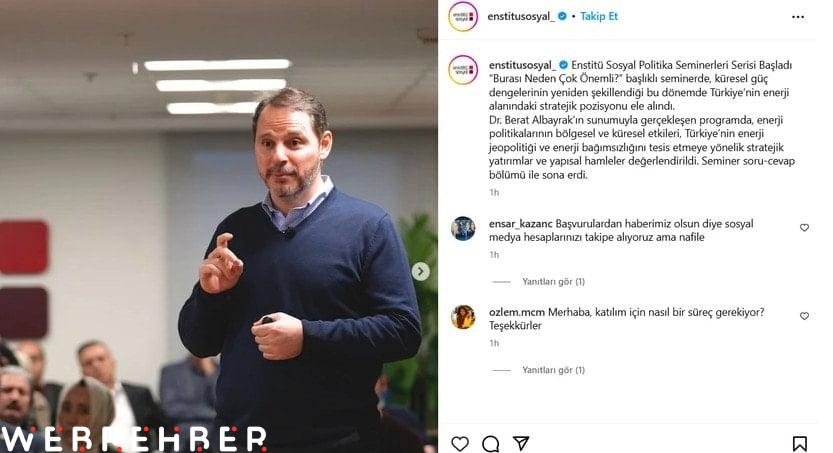The width and height of the screenshot is (833, 453).
Task: Open the three-dot more options menu
Action: 797,17
